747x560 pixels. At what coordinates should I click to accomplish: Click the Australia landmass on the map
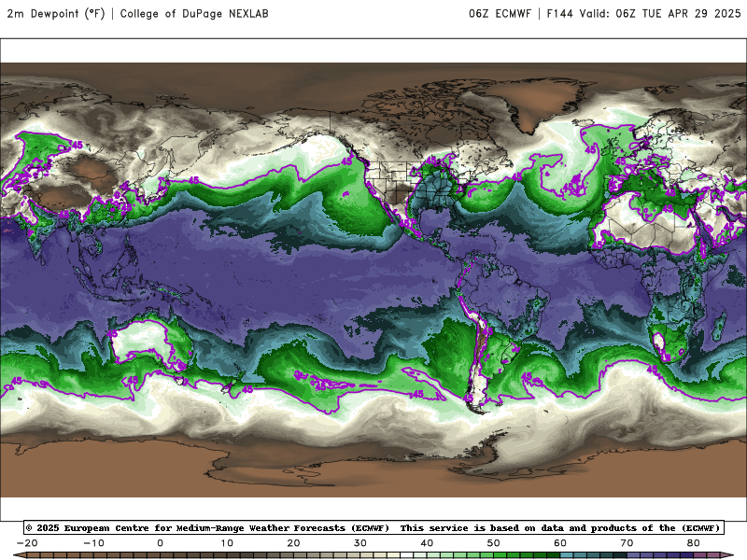[150, 343]
